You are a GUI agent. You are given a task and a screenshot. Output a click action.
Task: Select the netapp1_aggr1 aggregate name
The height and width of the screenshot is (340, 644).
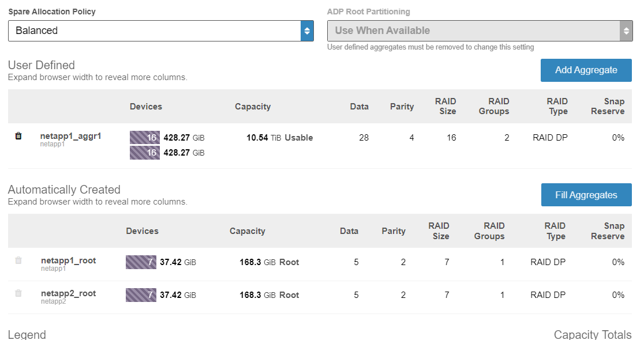(x=70, y=136)
